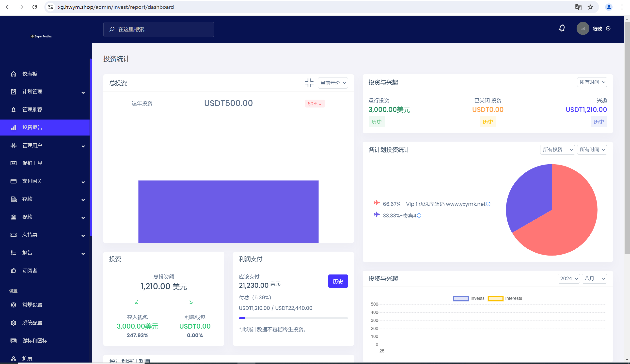Click the collapse chart icon in 总投资
Screen dimensions: 630x364
click(x=309, y=83)
